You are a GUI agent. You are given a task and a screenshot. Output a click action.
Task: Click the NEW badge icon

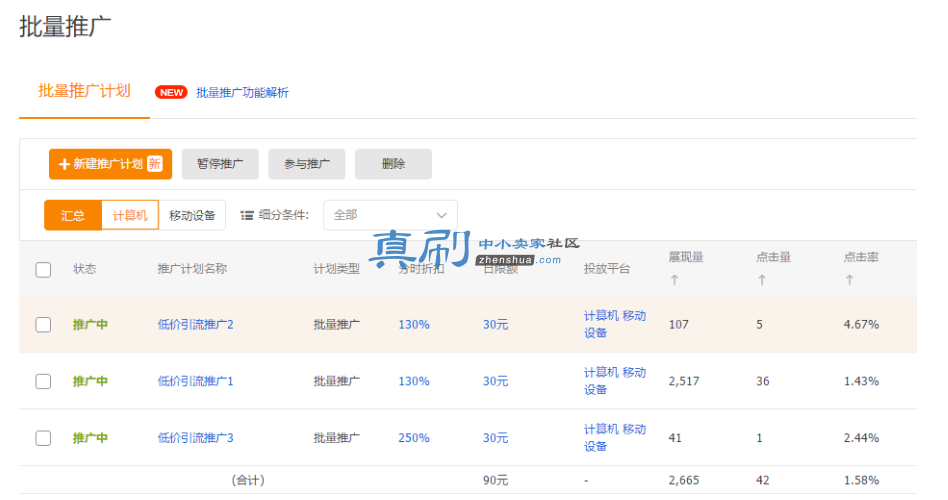pyautogui.click(x=171, y=93)
